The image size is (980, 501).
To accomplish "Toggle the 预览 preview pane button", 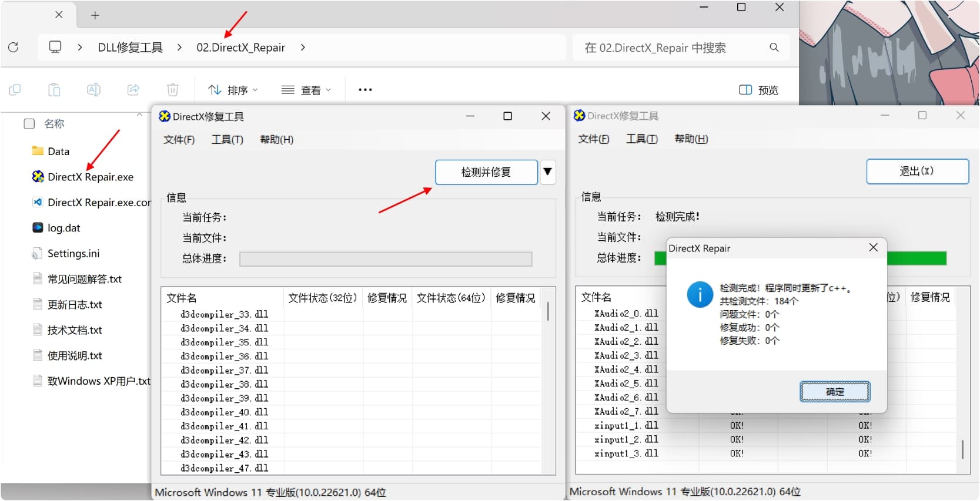I will 758,90.
